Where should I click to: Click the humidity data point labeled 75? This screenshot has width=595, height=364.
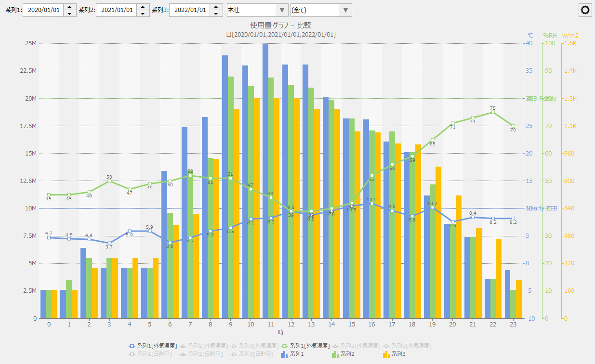(x=493, y=112)
